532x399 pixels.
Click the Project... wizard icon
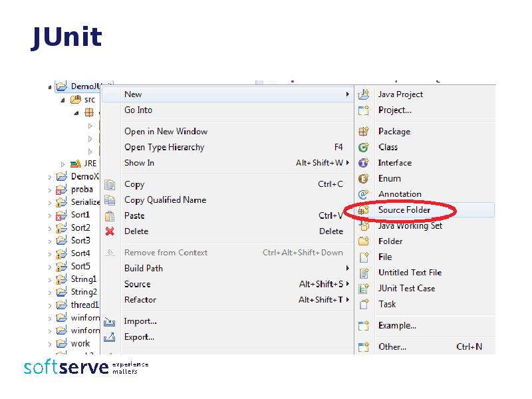[363, 110]
